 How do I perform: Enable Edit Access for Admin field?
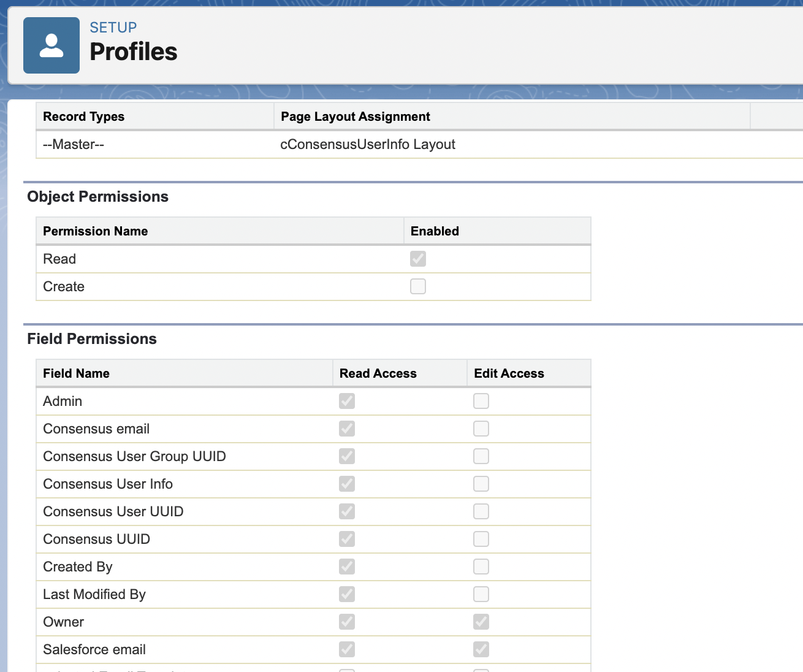click(481, 401)
